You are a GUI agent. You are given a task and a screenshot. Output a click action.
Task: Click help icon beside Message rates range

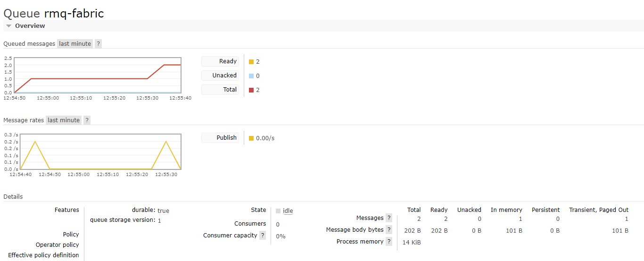(x=87, y=120)
